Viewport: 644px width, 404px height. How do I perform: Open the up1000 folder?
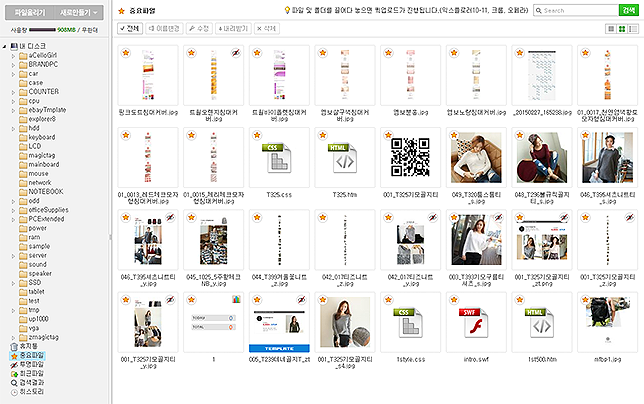(x=34, y=319)
